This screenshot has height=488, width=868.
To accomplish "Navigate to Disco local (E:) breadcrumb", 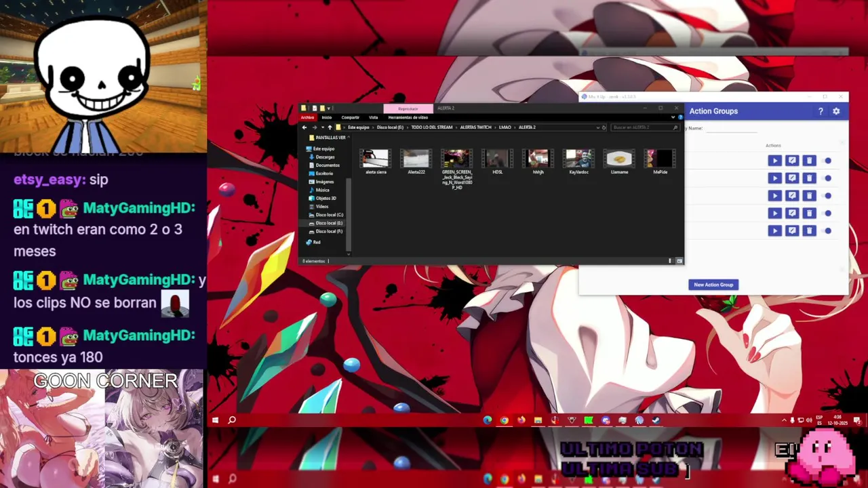I will [x=390, y=127].
